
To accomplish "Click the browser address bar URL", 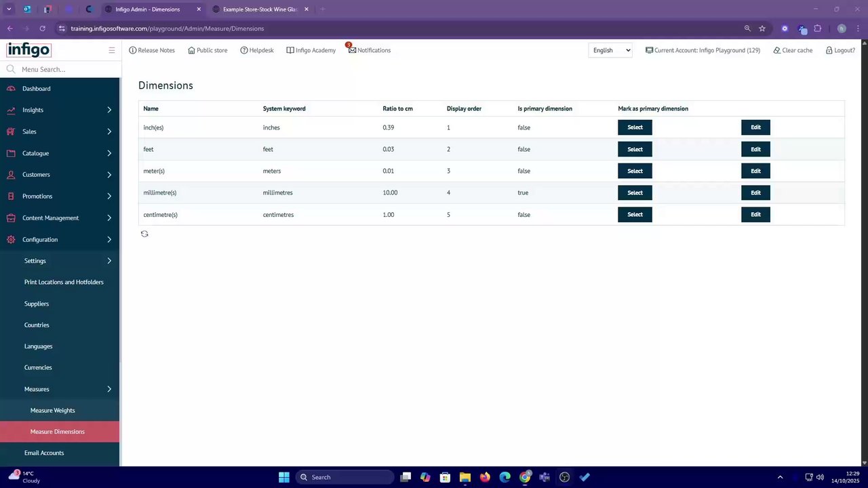I will click(167, 28).
